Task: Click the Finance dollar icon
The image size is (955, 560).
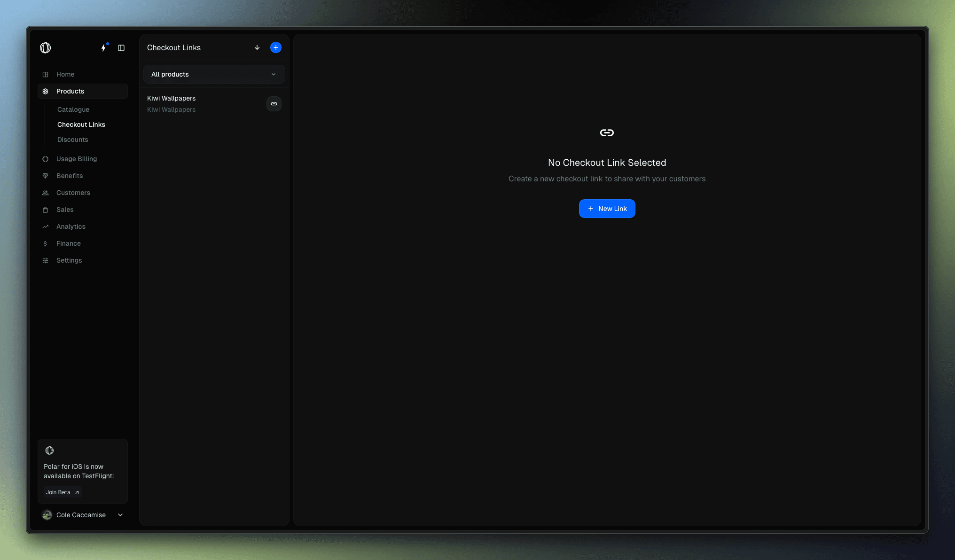Action: [x=46, y=243]
